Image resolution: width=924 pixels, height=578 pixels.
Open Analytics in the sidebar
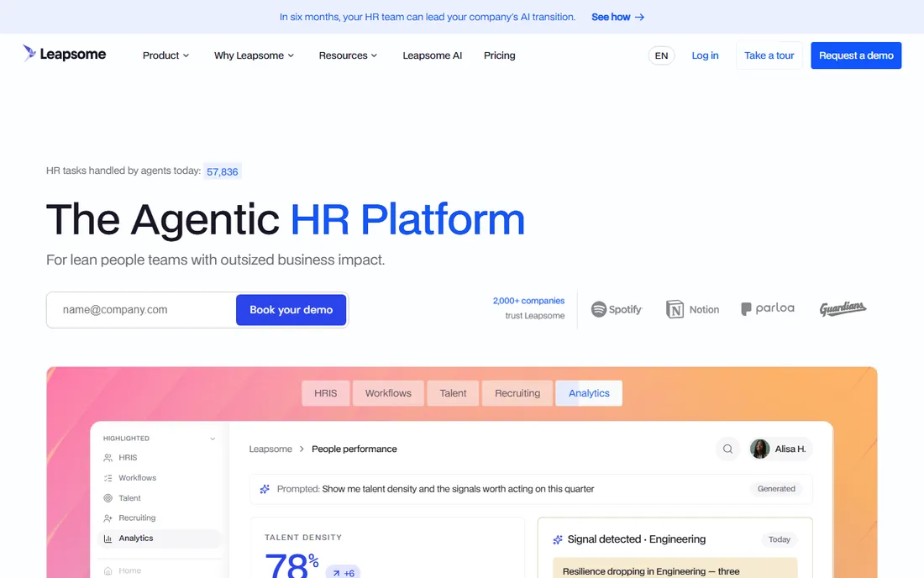pyautogui.click(x=159, y=539)
